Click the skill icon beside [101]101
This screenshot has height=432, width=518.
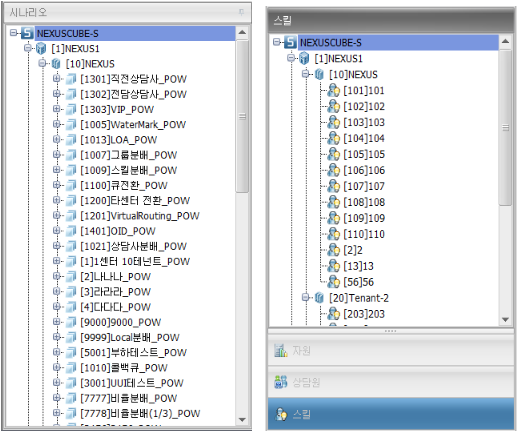click(x=333, y=90)
